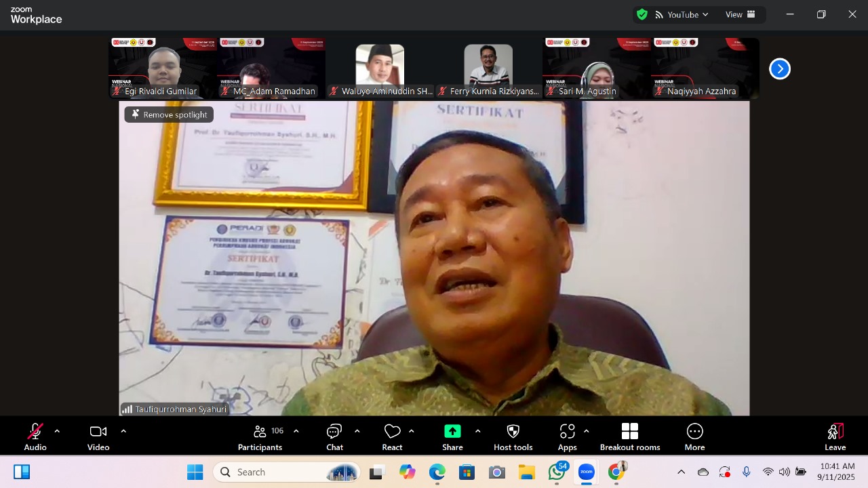Viewport: 868px width, 488px height.
Task: Click the green Share screen button
Action: click(452, 437)
